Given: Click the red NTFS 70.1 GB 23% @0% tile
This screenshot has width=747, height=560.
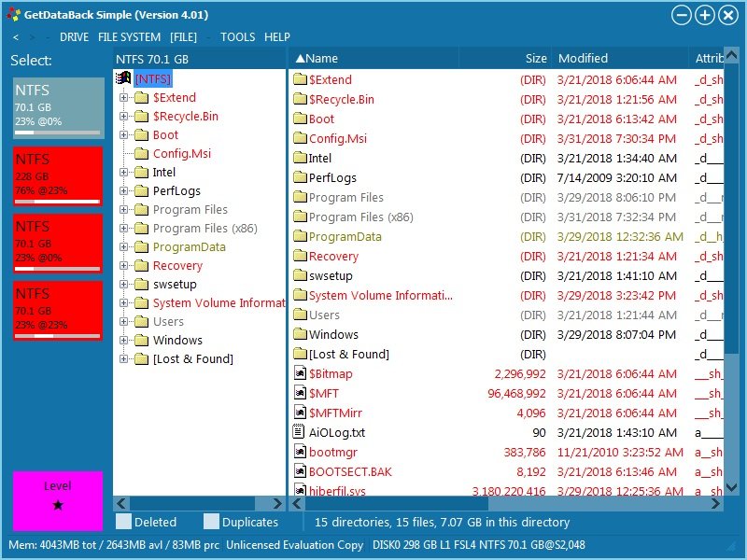Looking at the screenshot, I should pos(58,244).
